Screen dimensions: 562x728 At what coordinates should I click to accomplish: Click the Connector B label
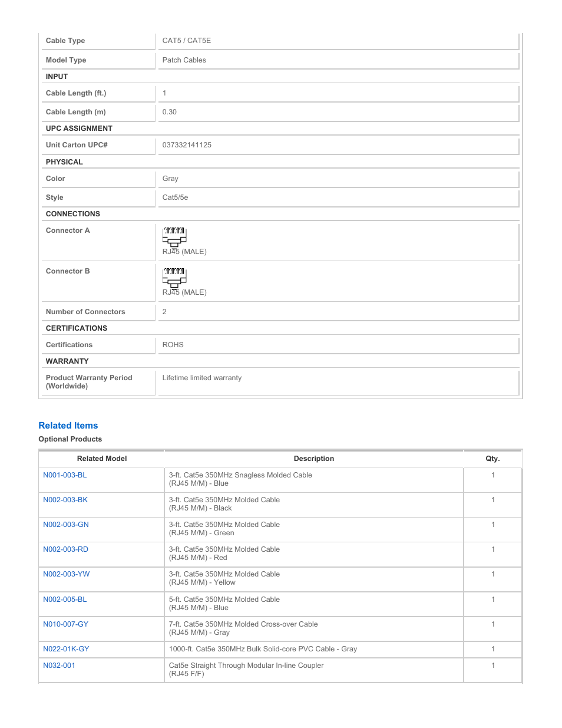(68, 271)
